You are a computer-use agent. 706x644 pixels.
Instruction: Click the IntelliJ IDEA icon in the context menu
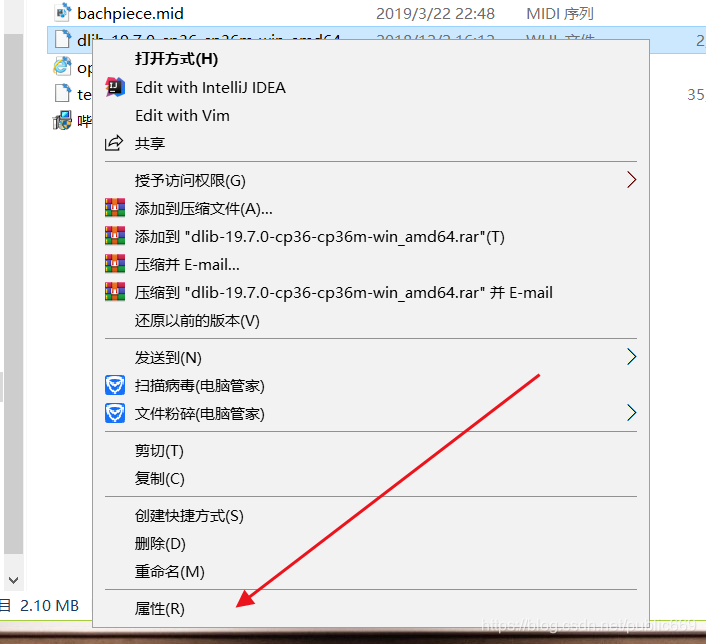(x=115, y=87)
